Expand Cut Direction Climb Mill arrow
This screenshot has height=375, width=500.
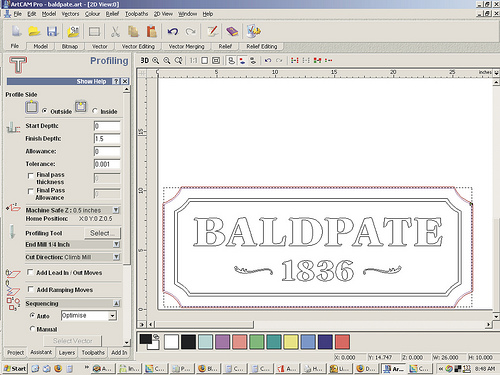point(116,257)
